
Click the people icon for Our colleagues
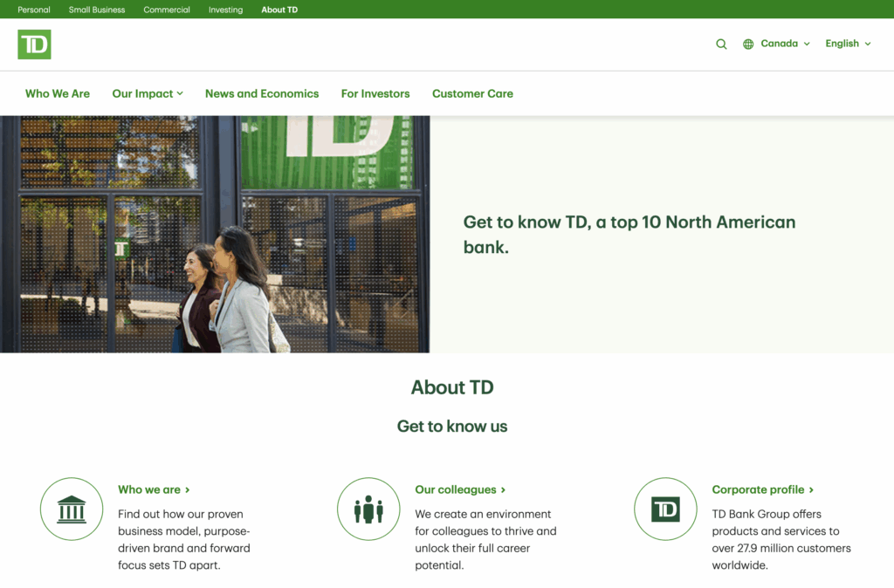(368, 509)
